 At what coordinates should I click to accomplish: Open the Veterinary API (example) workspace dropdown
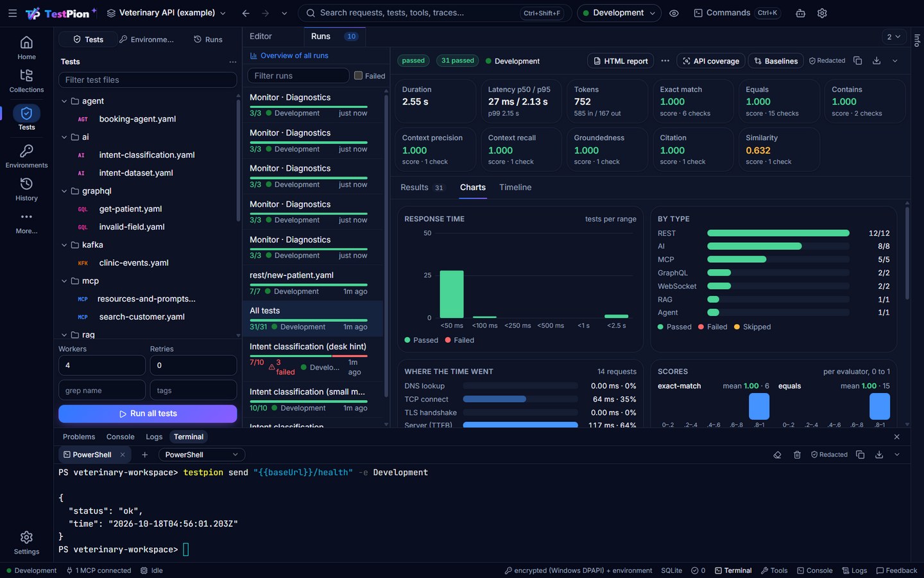[166, 13]
